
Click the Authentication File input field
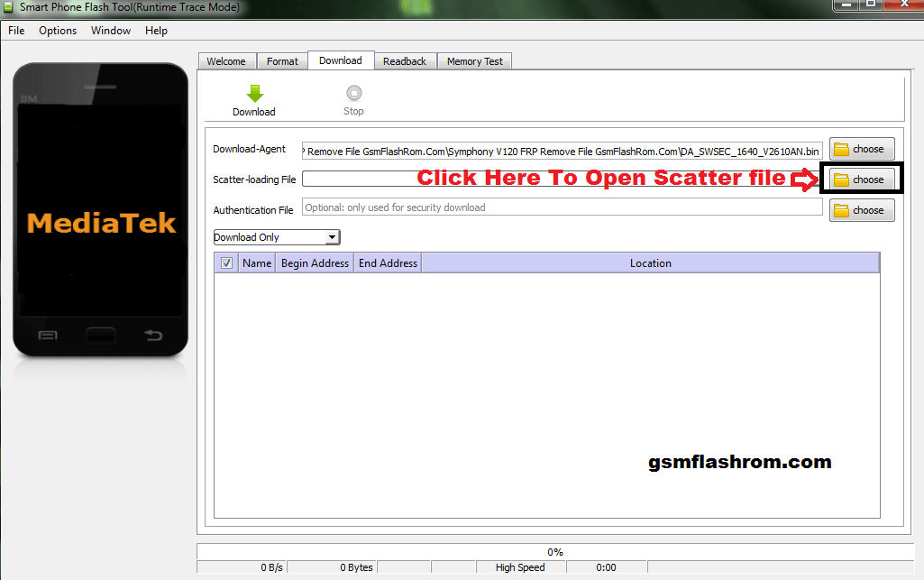click(563, 207)
